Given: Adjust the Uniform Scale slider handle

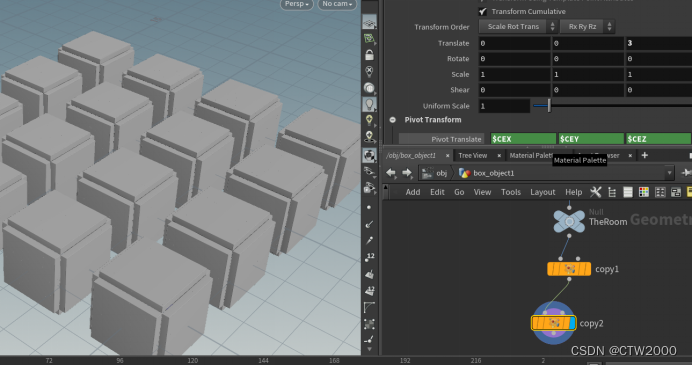Looking at the screenshot, I should tap(549, 106).
